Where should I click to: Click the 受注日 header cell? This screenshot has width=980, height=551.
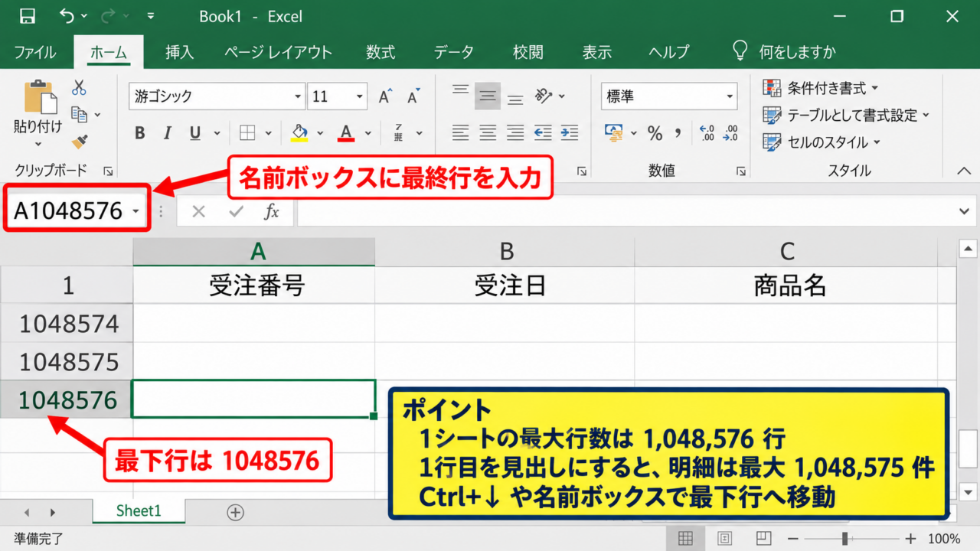(505, 285)
